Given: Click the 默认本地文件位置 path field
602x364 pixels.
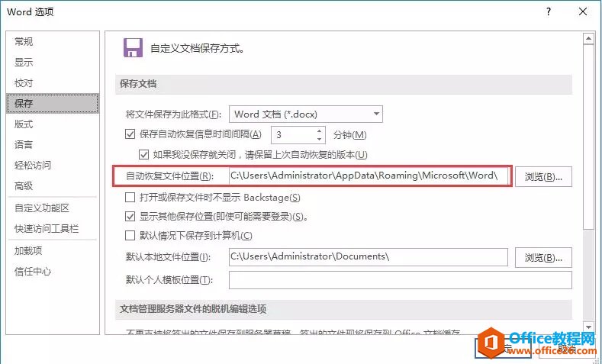Looking at the screenshot, I should 369,257.
